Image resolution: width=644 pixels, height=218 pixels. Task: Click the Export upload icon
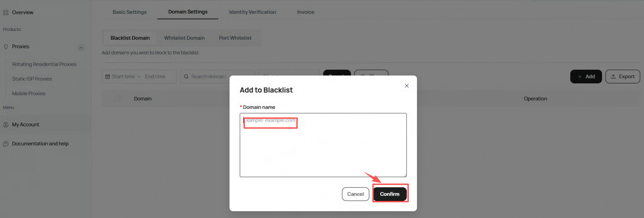613,77
